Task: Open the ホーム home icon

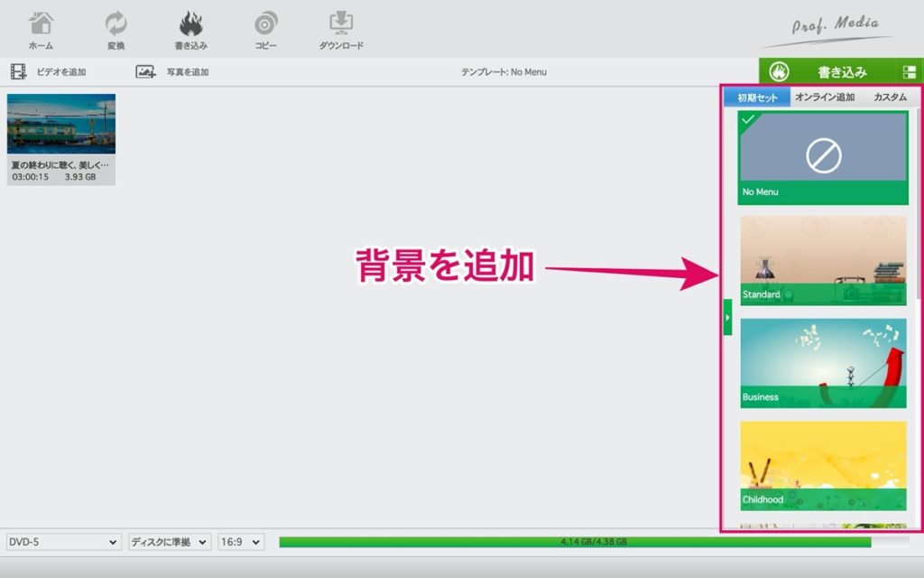Action: 42,24
